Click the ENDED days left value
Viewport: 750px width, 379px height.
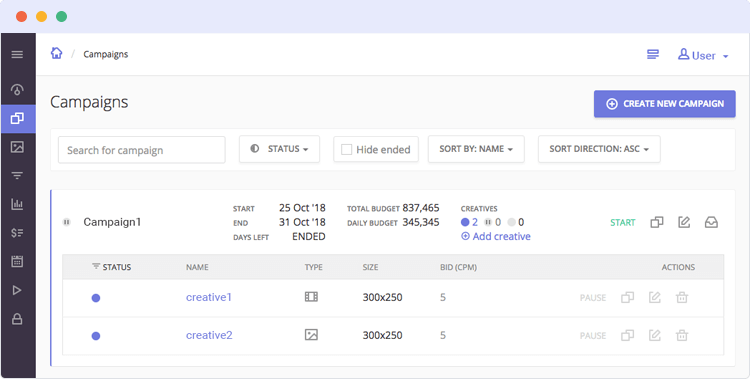[x=309, y=236]
